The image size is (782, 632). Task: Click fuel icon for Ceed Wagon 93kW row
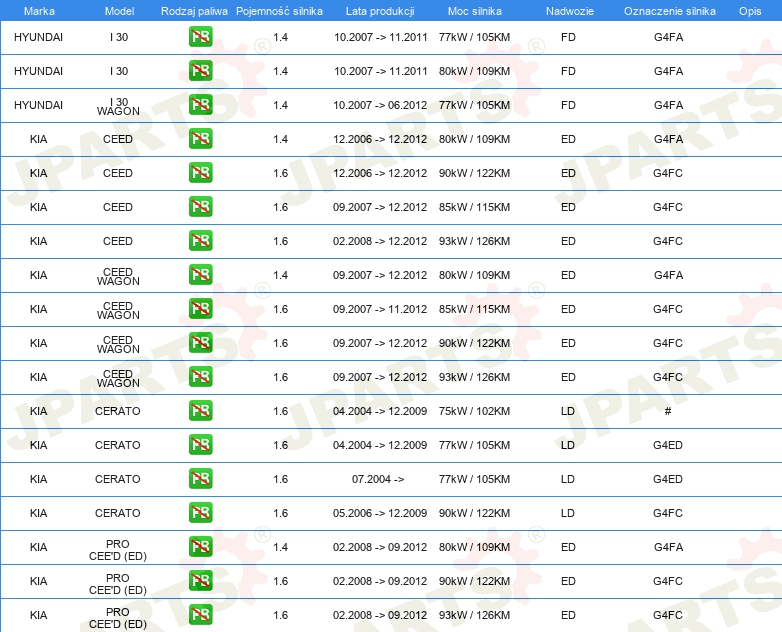pyautogui.click(x=200, y=377)
